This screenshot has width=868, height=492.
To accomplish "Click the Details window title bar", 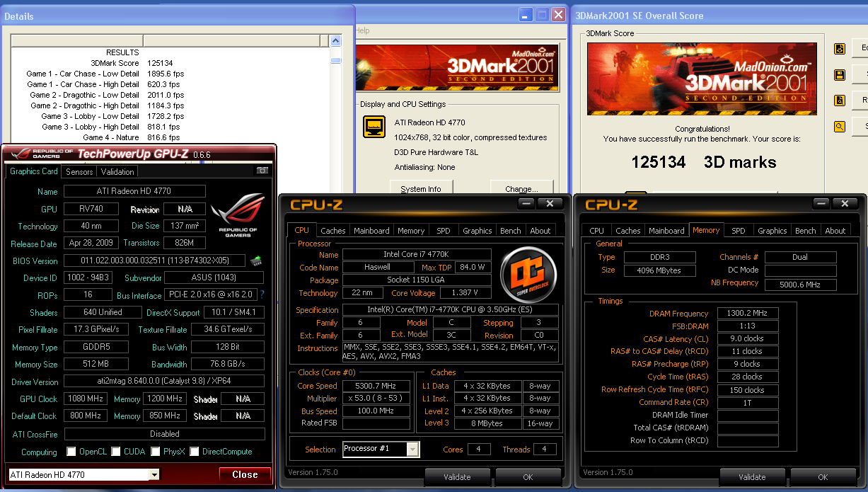I will pos(177,16).
